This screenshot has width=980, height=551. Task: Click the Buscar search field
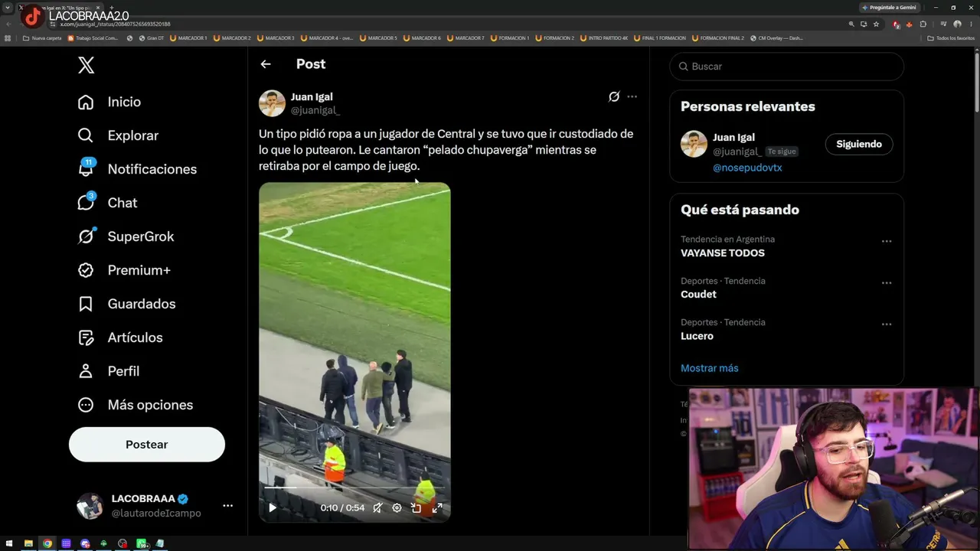(x=787, y=67)
